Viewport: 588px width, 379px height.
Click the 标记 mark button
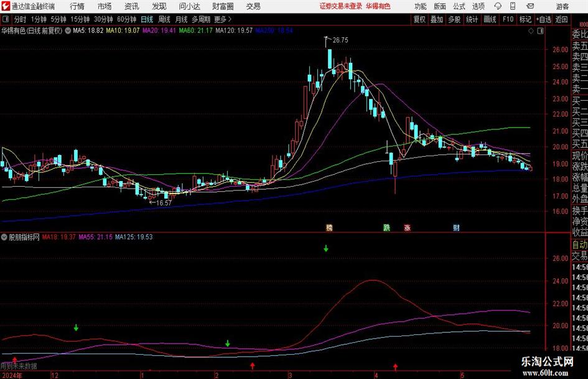(x=525, y=19)
